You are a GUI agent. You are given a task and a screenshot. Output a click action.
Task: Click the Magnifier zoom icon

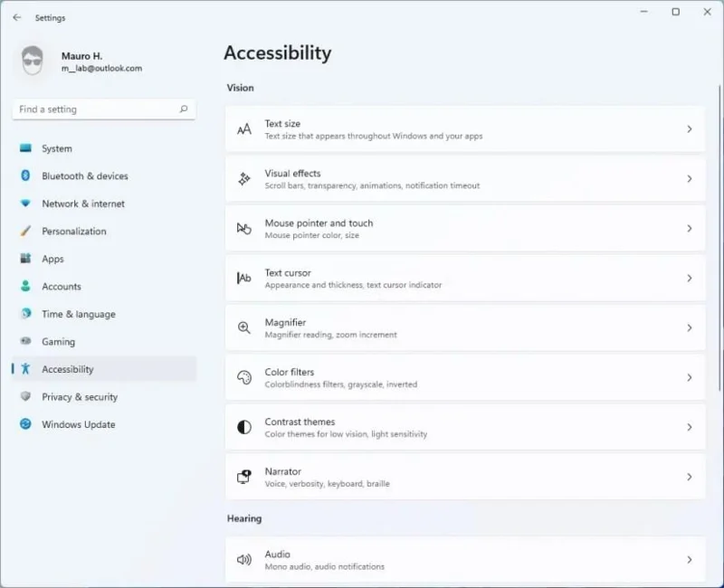point(243,327)
